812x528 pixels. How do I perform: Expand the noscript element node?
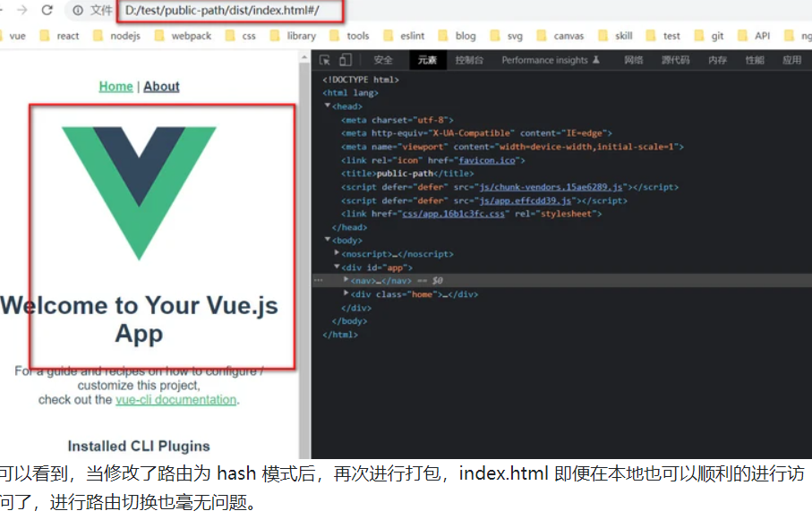point(337,253)
